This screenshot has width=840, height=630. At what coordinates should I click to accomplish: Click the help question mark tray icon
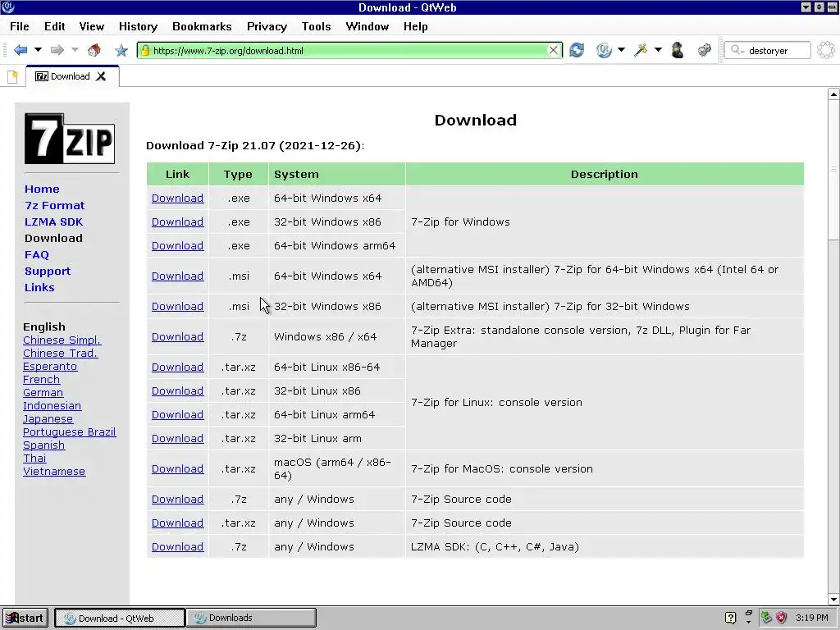(730, 618)
